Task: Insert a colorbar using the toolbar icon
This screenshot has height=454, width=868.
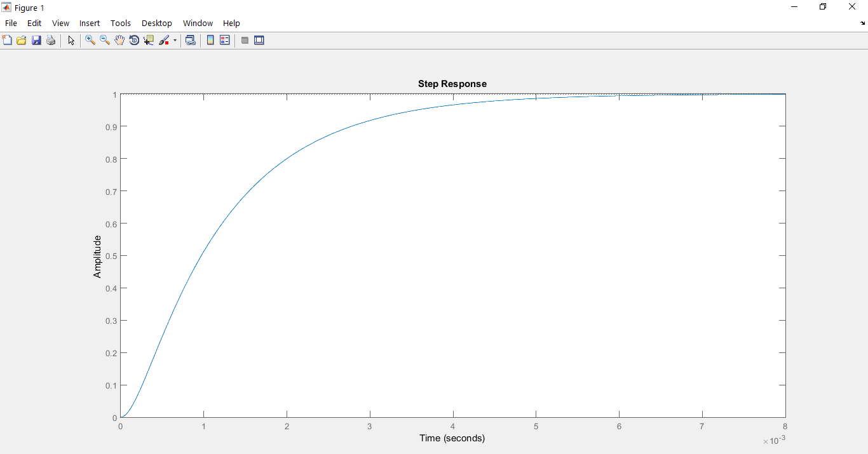Action: click(210, 40)
